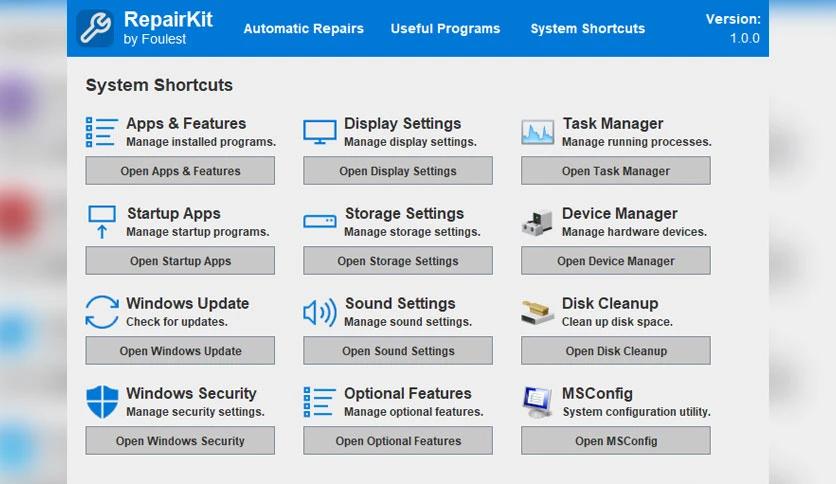Click the 'Device Manager' heading text
Image resolution: width=836 pixels, height=484 pixels.
(x=620, y=214)
